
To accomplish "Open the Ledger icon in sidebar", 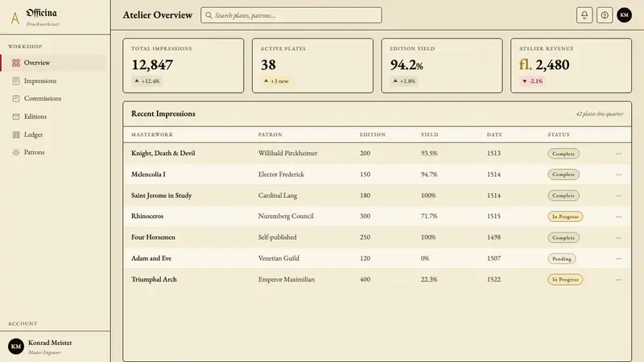I will (16, 134).
